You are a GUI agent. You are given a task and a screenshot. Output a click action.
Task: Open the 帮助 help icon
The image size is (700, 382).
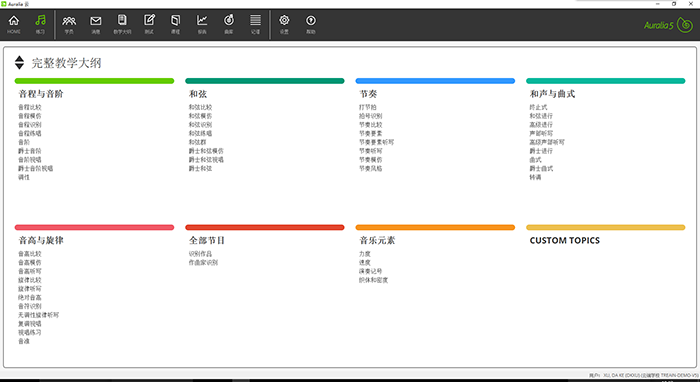(x=311, y=24)
